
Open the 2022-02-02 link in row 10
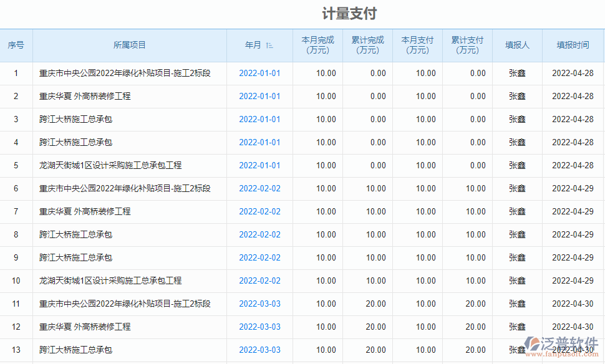(259, 281)
